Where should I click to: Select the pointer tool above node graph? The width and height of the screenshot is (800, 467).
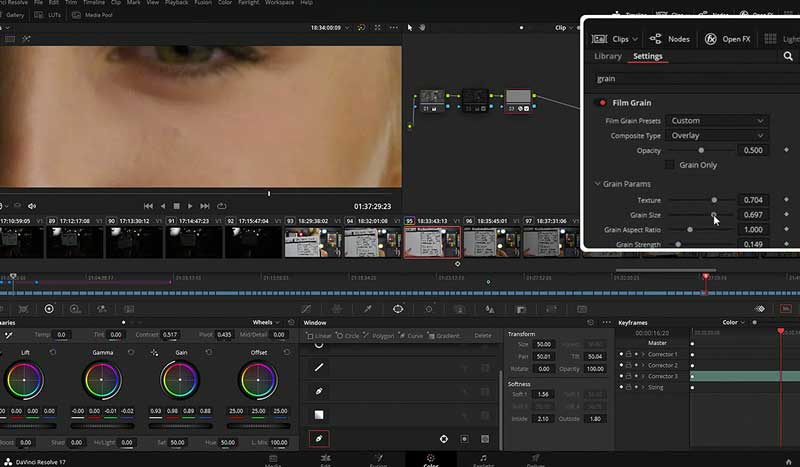pos(410,28)
